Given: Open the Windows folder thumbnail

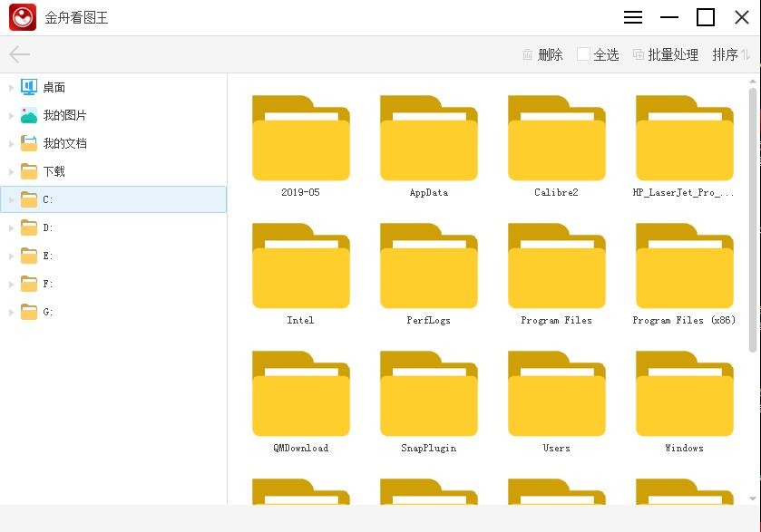Looking at the screenshot, I should [x=684, y=392].
